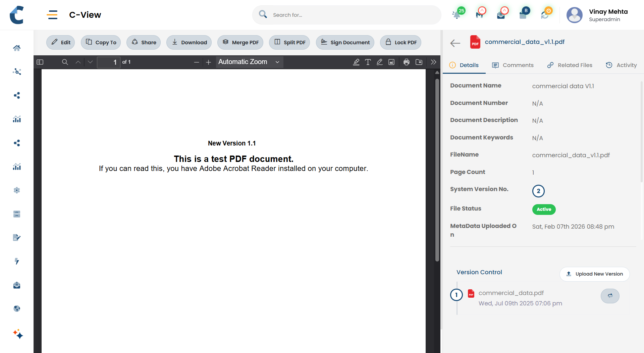Image resolution: width=644 pixels, height=353 pixels.
Task: Click the Merge PDF button
Action: click(240, 43)
